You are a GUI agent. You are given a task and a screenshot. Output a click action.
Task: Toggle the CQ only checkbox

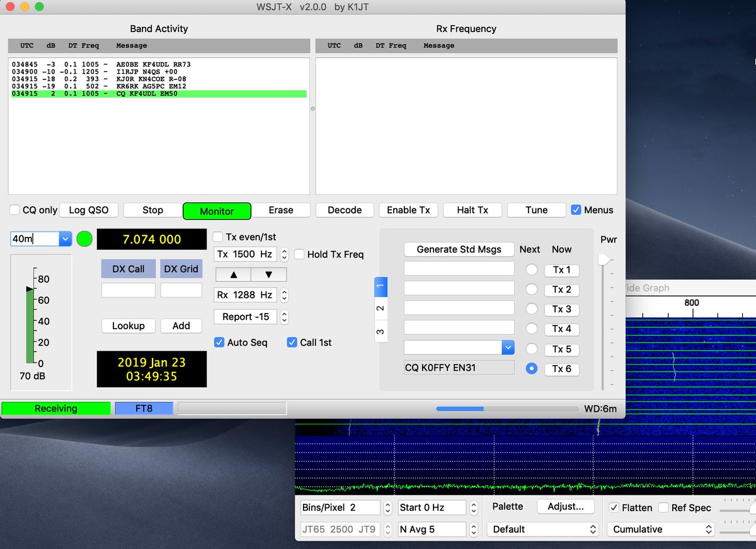(x=14, y=210)
